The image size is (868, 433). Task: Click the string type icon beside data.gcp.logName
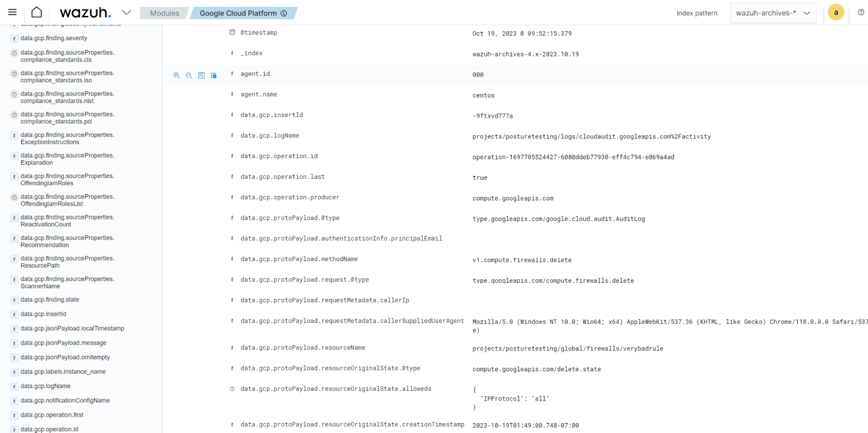point(232,136)
